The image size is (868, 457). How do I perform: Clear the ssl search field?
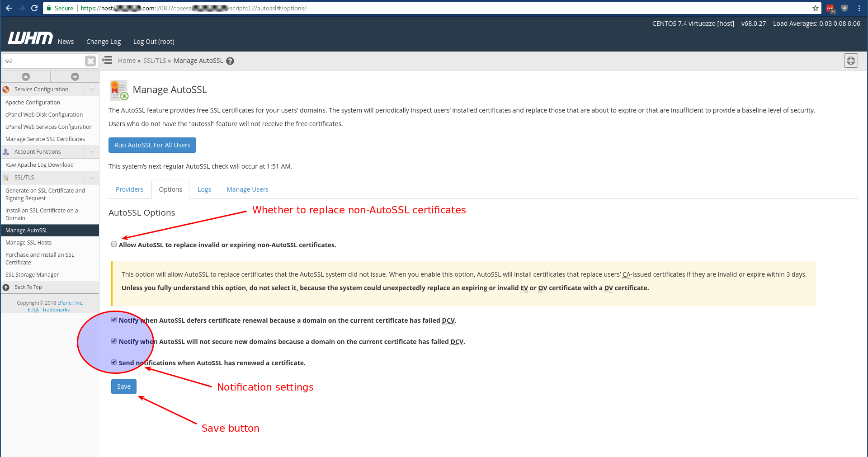[90, 61]
